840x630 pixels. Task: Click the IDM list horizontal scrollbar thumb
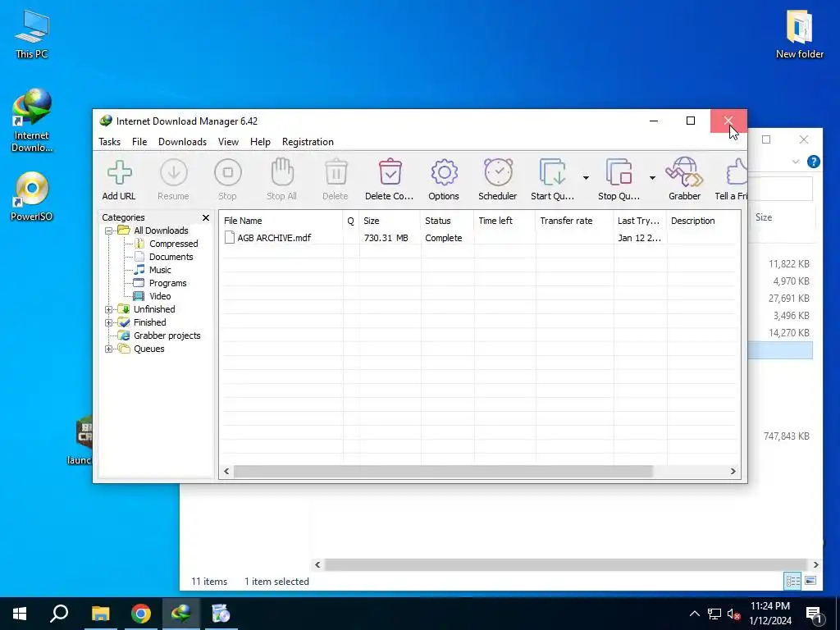pyautogui.click(x=443, y=472)
